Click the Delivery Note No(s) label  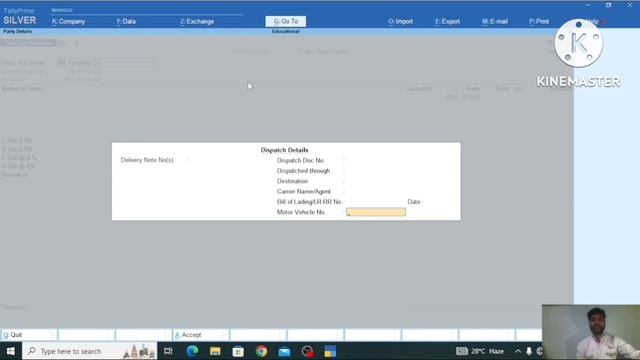(147, 160)
